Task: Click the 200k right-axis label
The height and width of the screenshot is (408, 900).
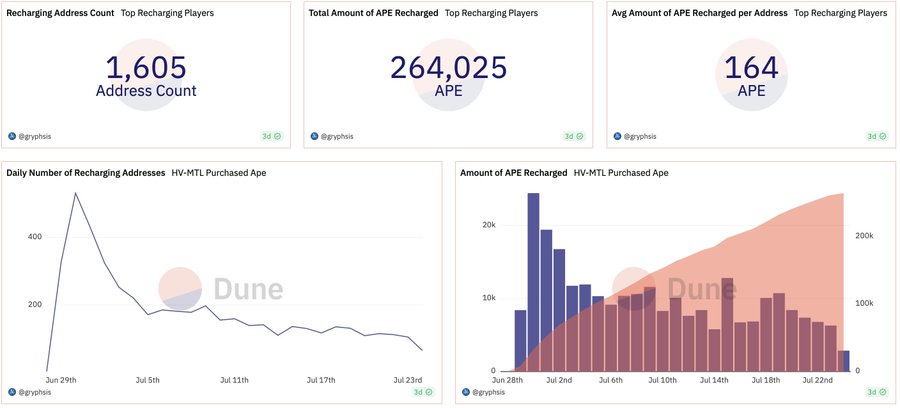Action: pos(864,236)
